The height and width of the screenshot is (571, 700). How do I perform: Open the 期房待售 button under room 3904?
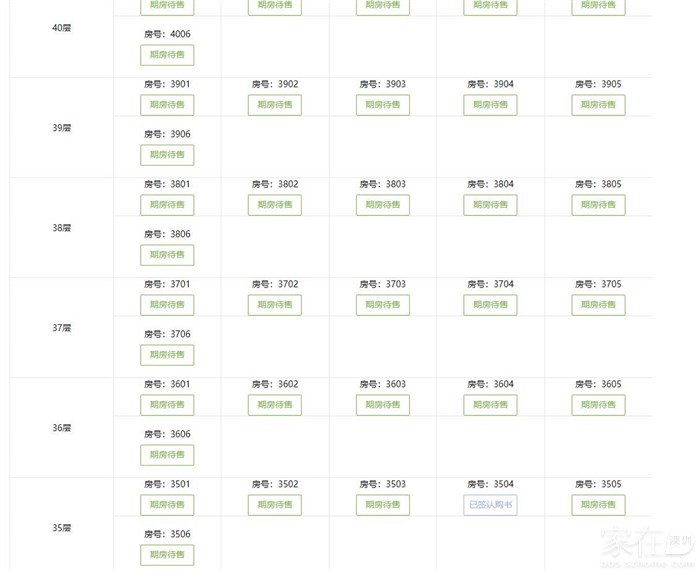pos(490,105)
